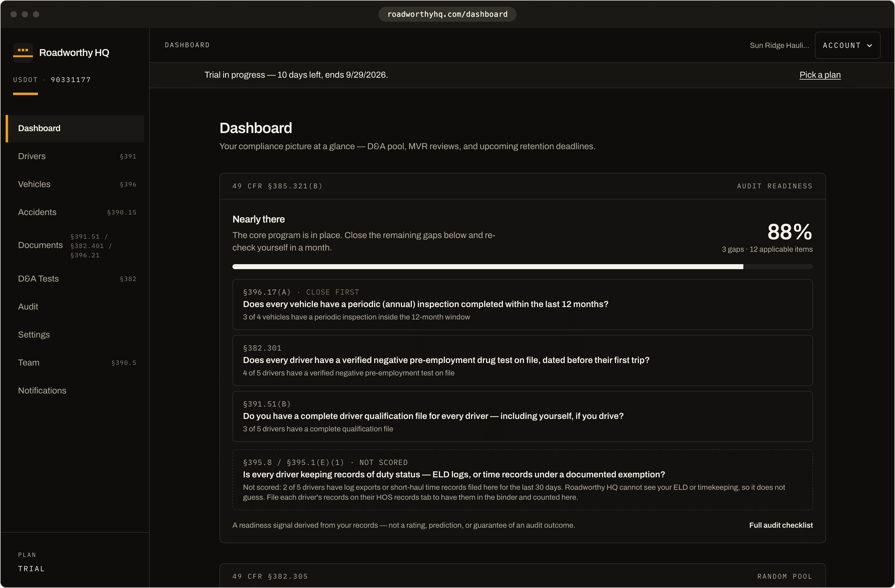Click the 49 CFR §385.321(B) header
The image size is (895, 588).
278,186
